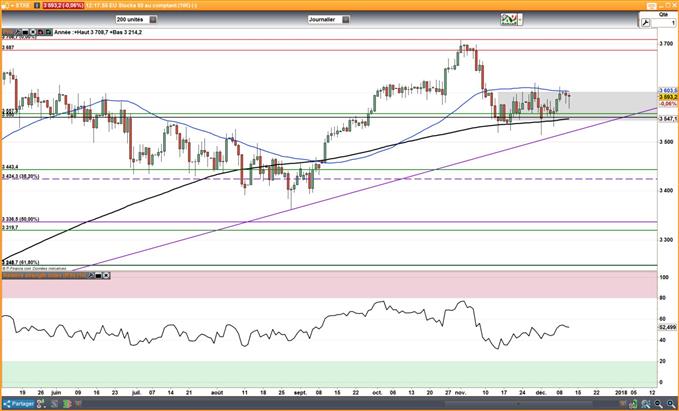
Task: Click the 50,00% Fibonacci level label
Action: pos(21,220)
